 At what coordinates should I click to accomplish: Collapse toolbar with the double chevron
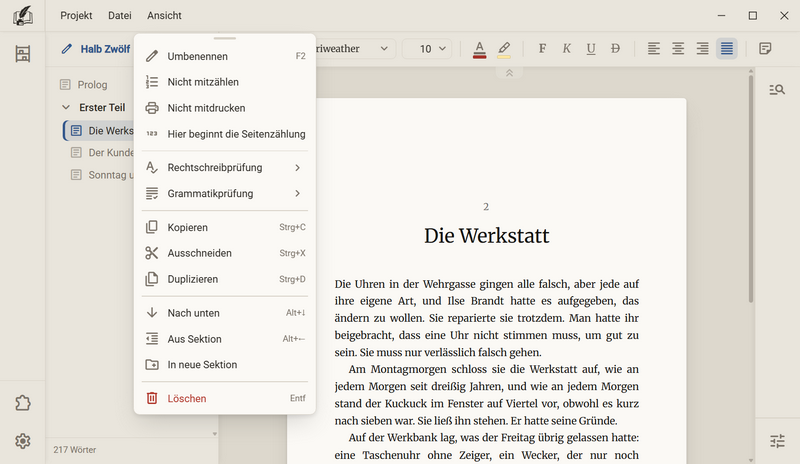click(509, 73)
